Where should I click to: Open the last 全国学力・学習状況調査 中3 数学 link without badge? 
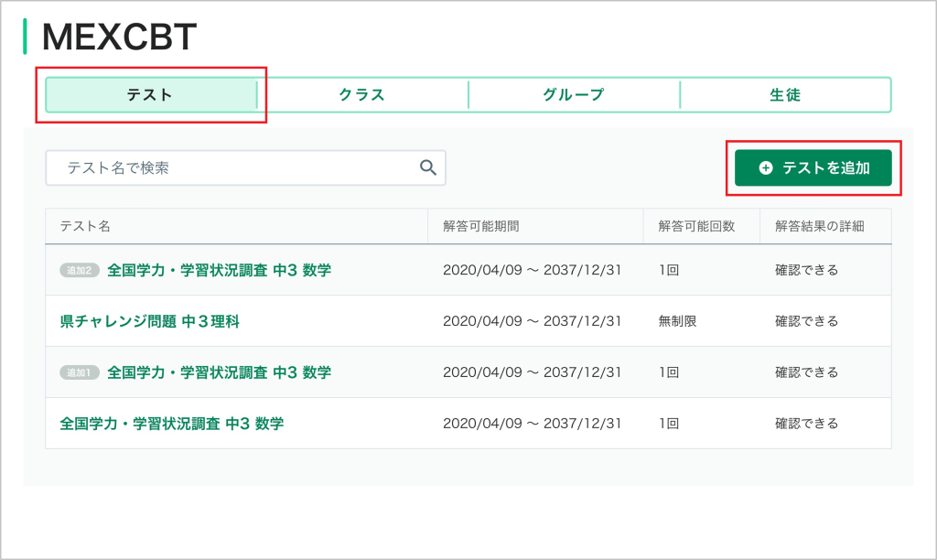point(171,424)
